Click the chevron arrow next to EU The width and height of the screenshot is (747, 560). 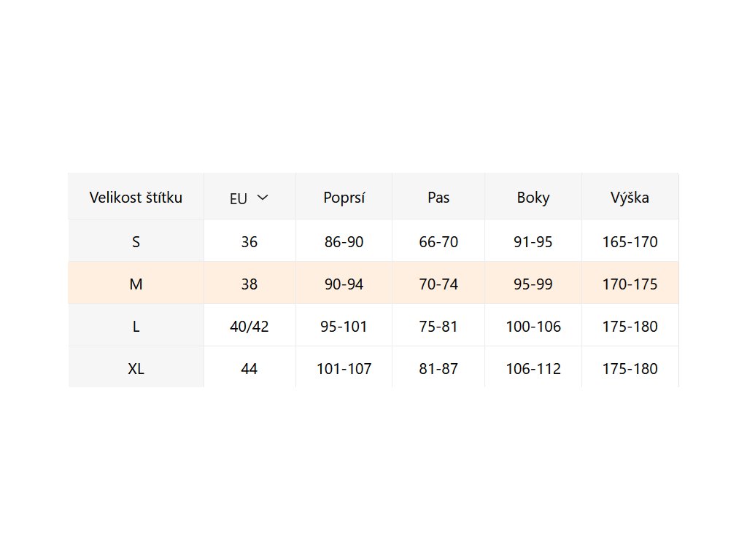tap(263, 198)
